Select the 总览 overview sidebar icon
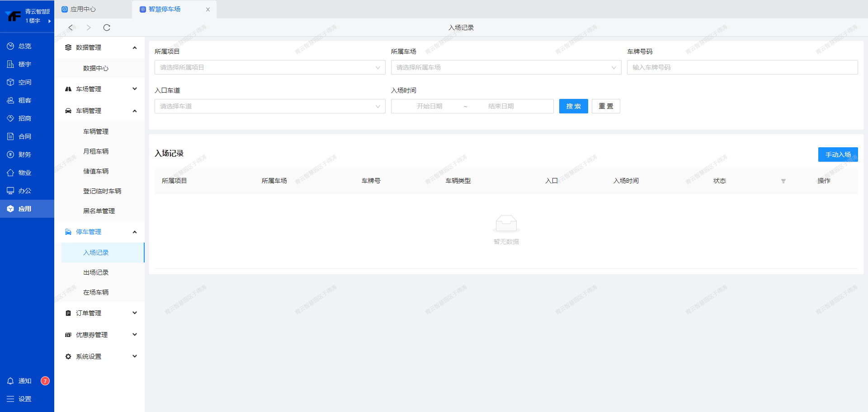 [x=10, y=46]
